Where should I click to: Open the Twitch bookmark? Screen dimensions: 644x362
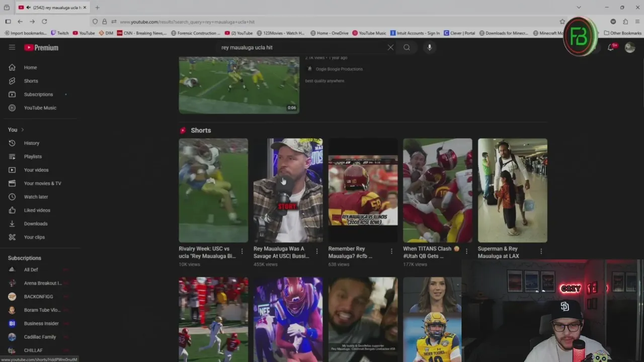pos(60,33)
